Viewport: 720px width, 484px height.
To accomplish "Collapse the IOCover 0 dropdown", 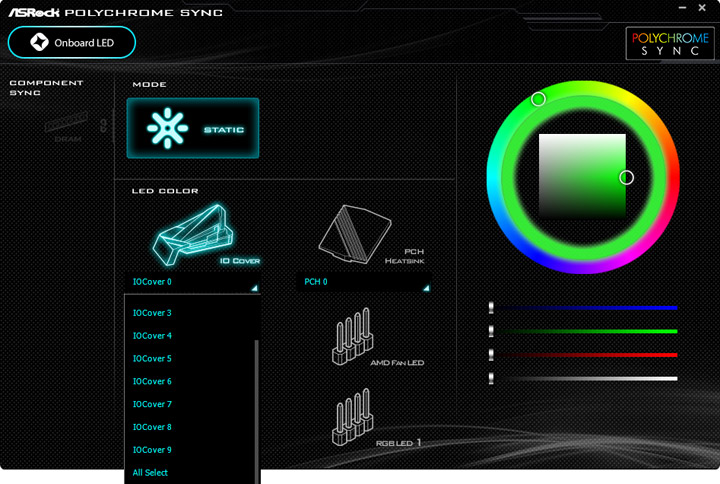I will tap(193, 282).
